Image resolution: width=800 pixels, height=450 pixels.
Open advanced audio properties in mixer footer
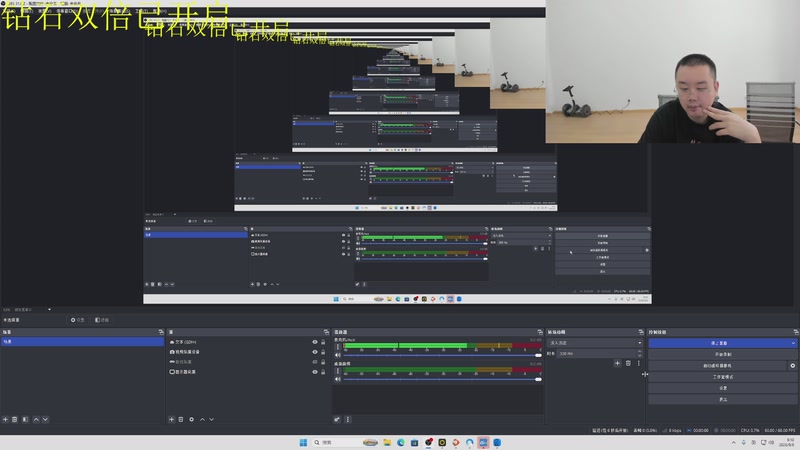pyautogui.click(x=337, y=419)
